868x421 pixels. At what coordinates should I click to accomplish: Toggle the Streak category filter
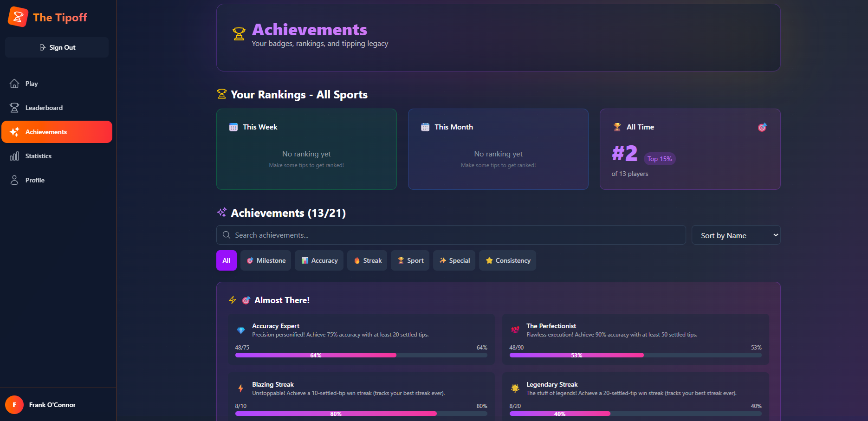click(x=367, y=260)
